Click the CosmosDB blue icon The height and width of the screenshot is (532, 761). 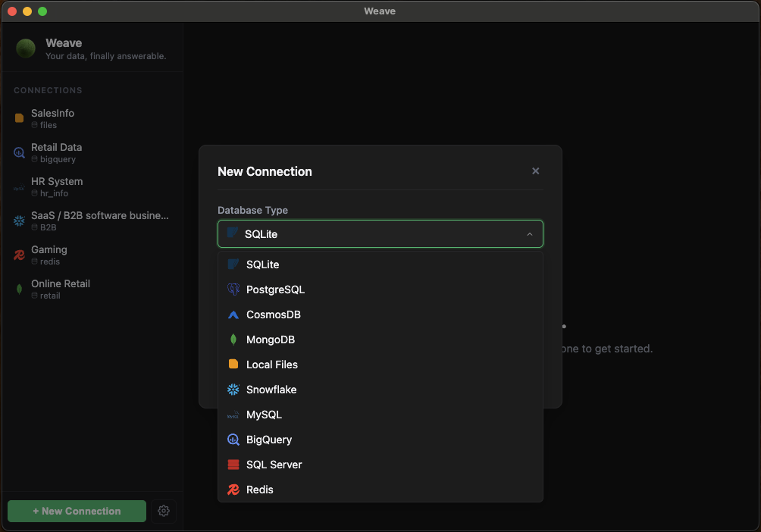click(233, 315)
